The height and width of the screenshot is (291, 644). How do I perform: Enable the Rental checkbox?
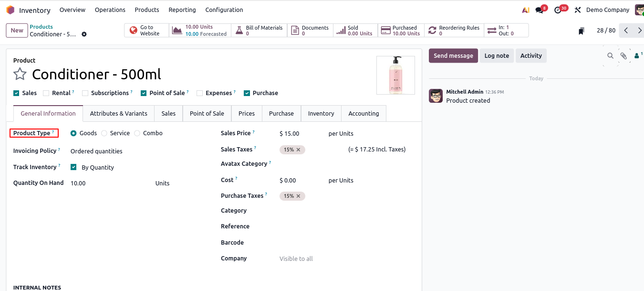(x=46, y=93)
